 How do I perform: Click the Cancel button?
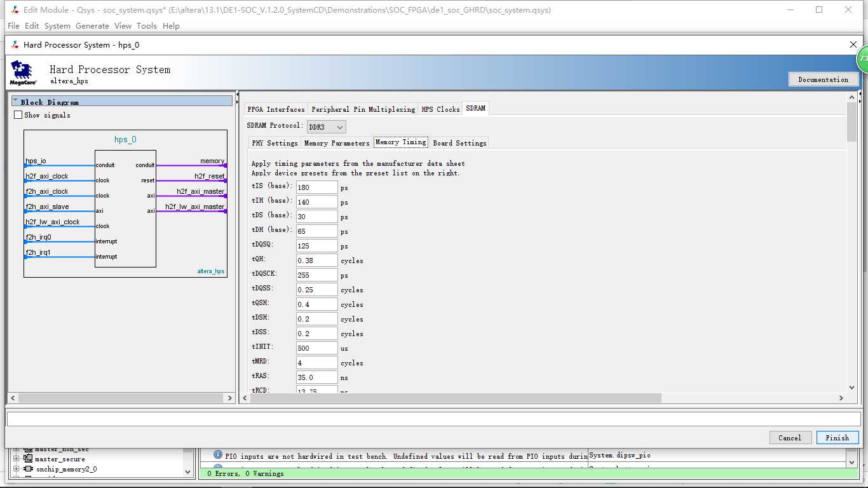pos(790,437)
